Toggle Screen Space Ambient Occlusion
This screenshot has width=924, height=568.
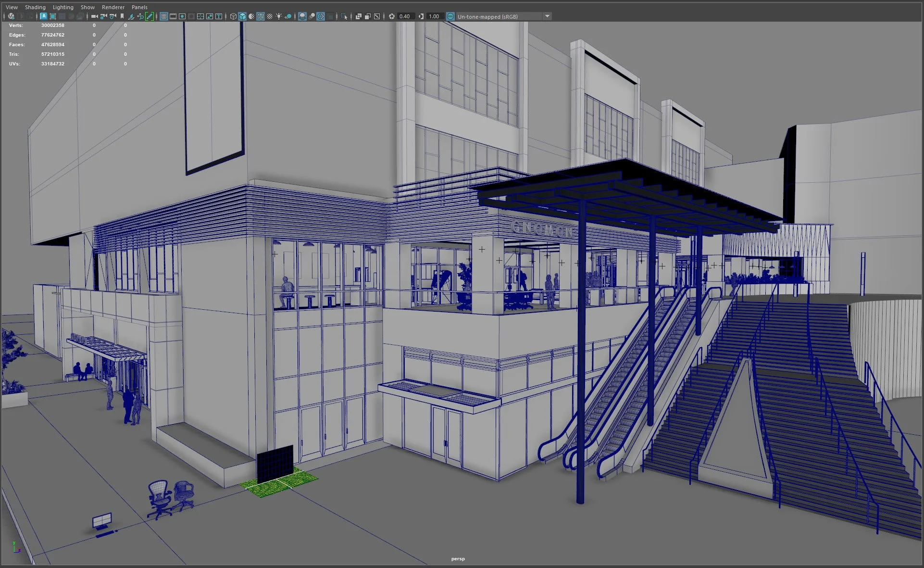302,16
